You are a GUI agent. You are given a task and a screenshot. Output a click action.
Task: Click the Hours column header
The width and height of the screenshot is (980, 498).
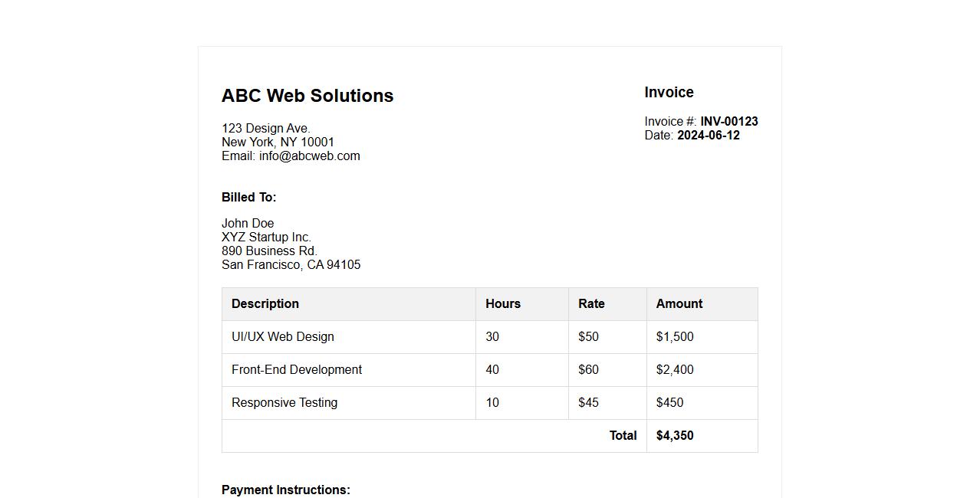(x=502, y=304)
